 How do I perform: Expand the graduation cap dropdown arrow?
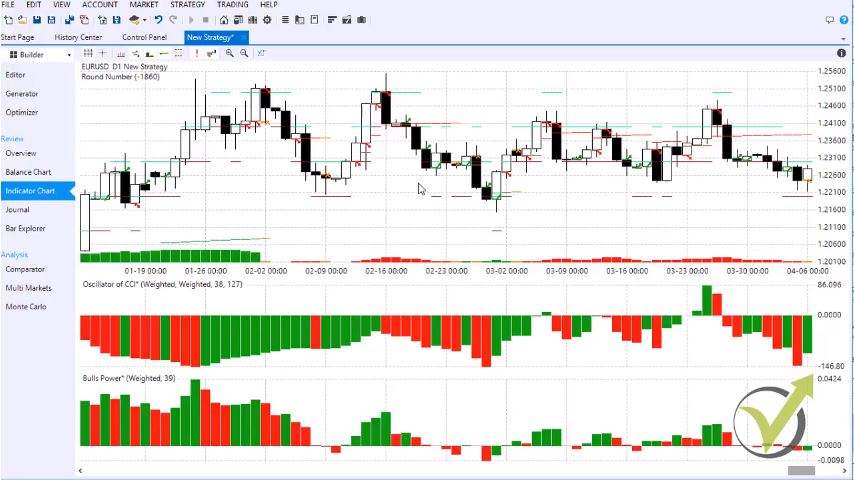[x=145, y=20]
